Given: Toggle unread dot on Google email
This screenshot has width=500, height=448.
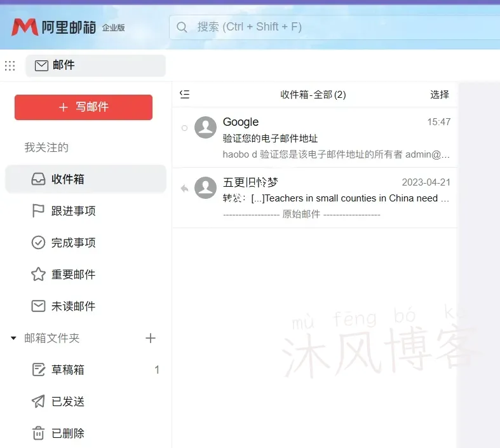Looking at the screenshot, I should [184, 128].
